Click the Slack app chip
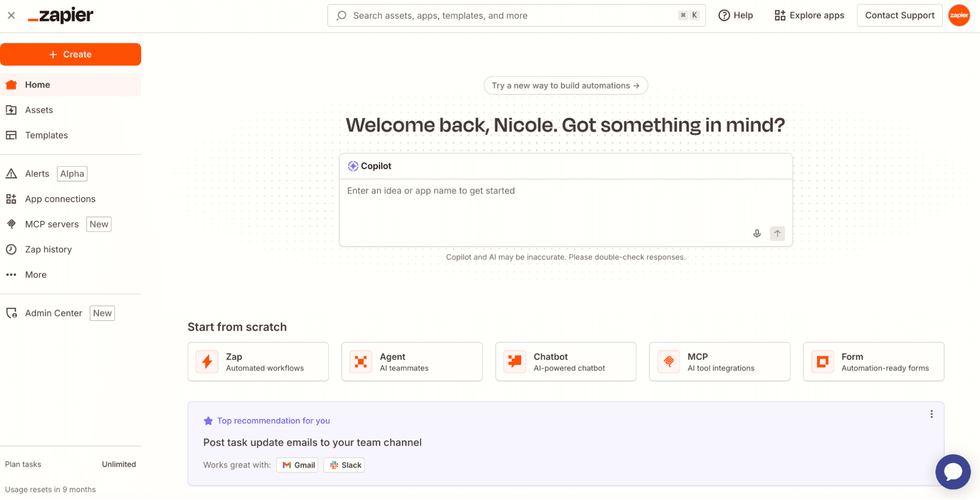 click(x=344, y=465)
